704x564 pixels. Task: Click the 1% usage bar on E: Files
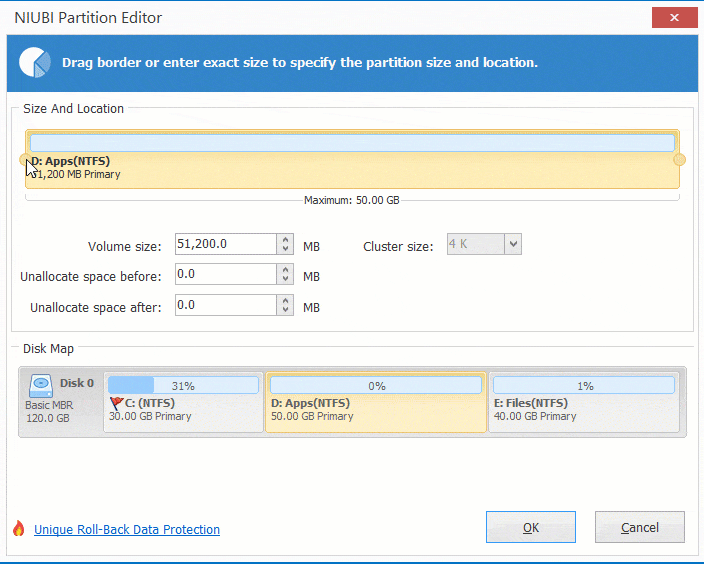pyautogui.click(x=584, y=385)
